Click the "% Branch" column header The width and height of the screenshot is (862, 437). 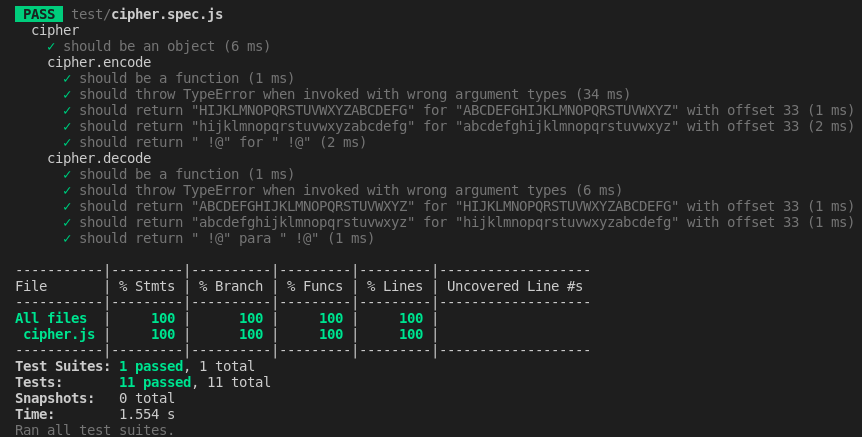231,286
